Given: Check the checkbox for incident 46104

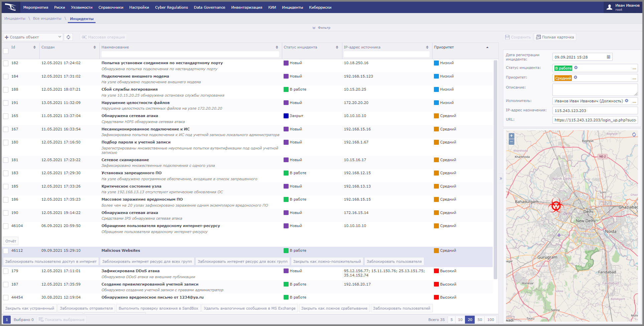Looking at the screenshot, I should click(5, 226).
